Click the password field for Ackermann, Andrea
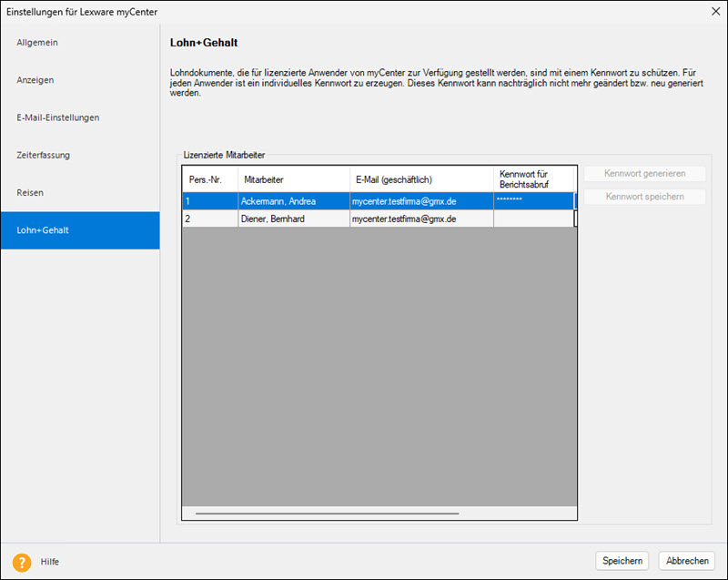Viewport: 728px width, 580px height. [x=533, y=200]
